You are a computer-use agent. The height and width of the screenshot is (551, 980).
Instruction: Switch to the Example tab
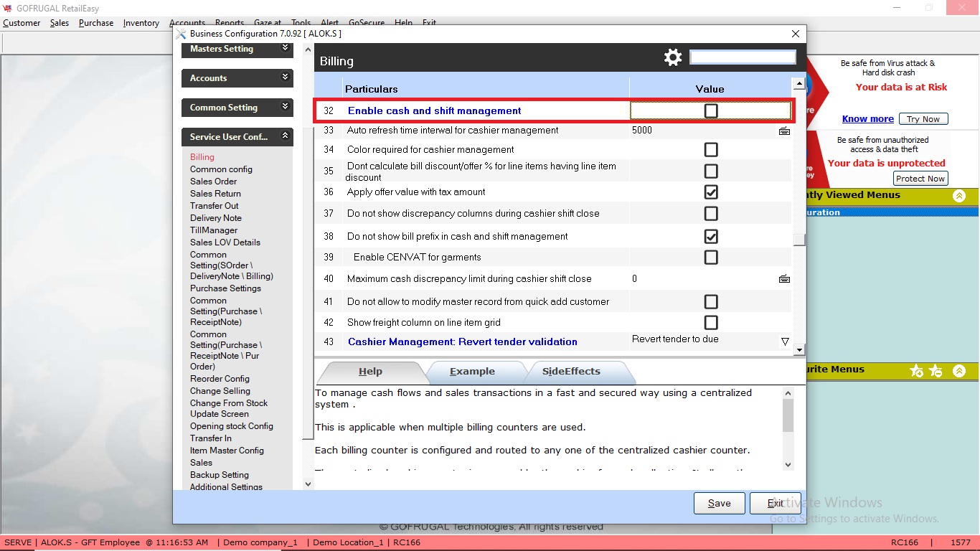coord(473,372)
